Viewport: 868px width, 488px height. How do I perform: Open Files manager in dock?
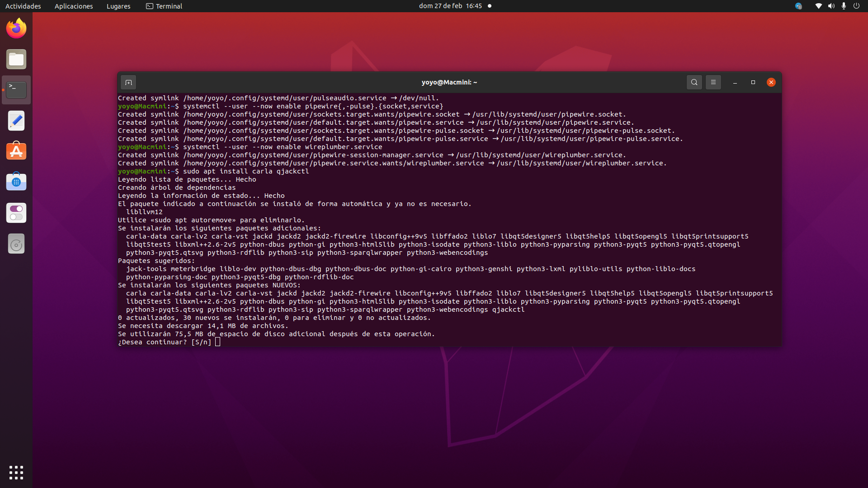[16, 59]
